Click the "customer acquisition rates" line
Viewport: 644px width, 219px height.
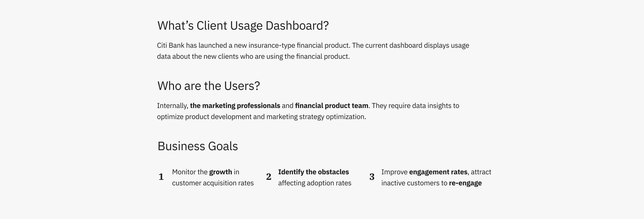pyautogui.click(x=213, y=183)
